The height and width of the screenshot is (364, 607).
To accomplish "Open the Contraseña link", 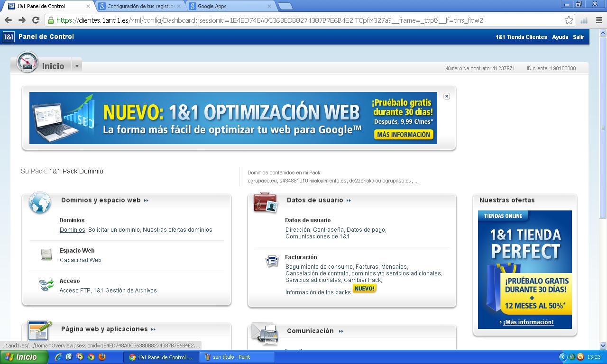I will tap(328, 230).
